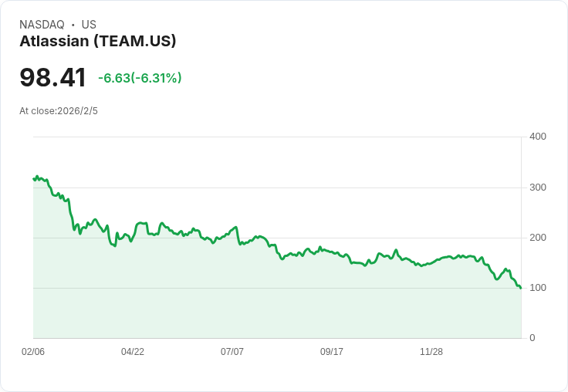The image size is (568, 392).
Task: Click the bullet separator between NASDAQ and US
Action: click(x=73, y=25)
